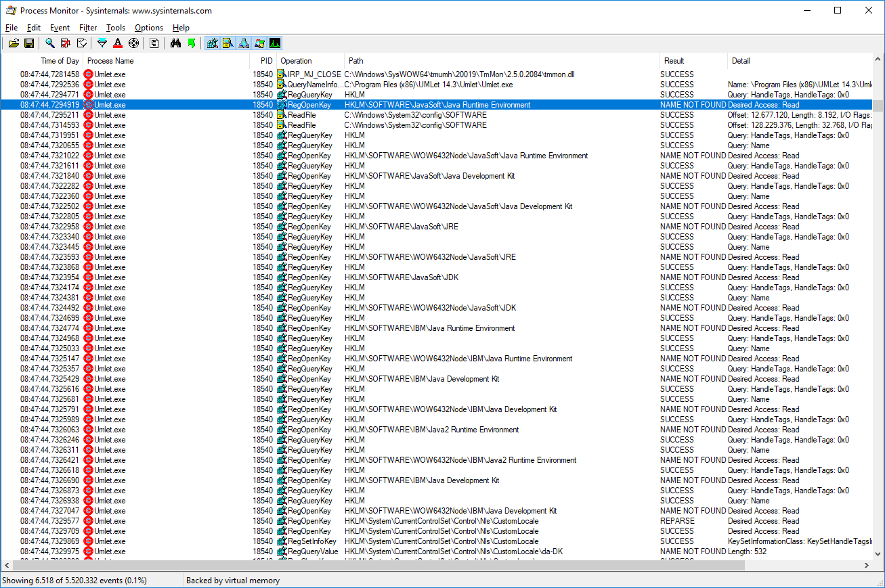The height and width of the screenshot is (588, 885).
Task: Click the HKLM\SOFTWARE\JavaSoft\Java Development Kit path
Action: click(x=429, y=176)
